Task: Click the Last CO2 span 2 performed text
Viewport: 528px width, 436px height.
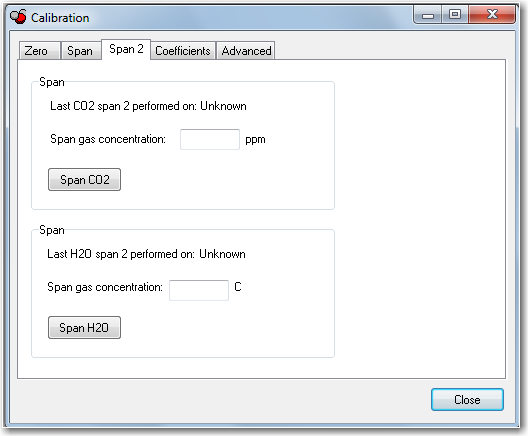Action: (x=148, y=106)
